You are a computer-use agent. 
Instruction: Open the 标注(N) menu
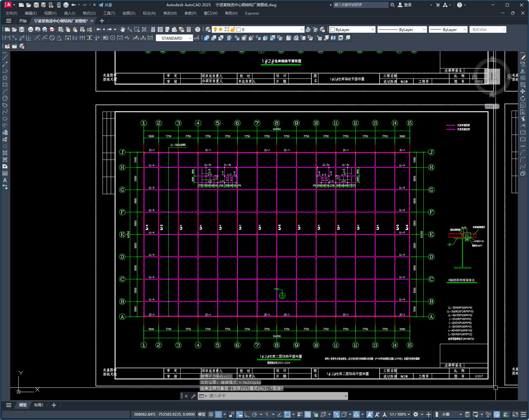click(149, 13)
